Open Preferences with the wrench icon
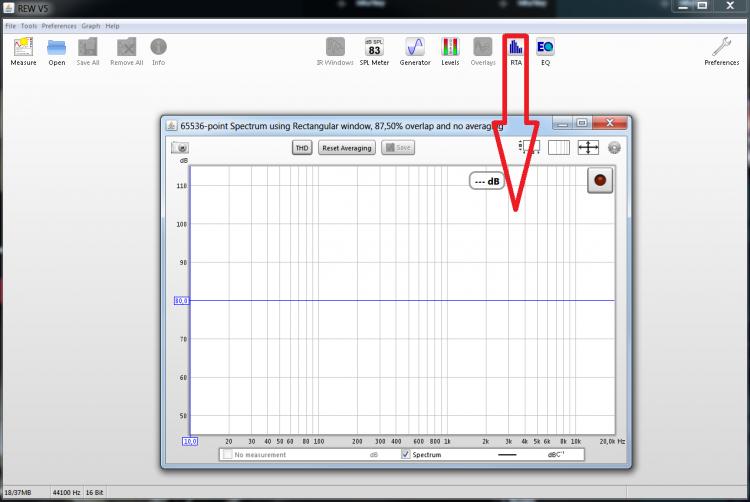Image resolution: width=750 pixels, height=502 pixels. tap(721, 51)
